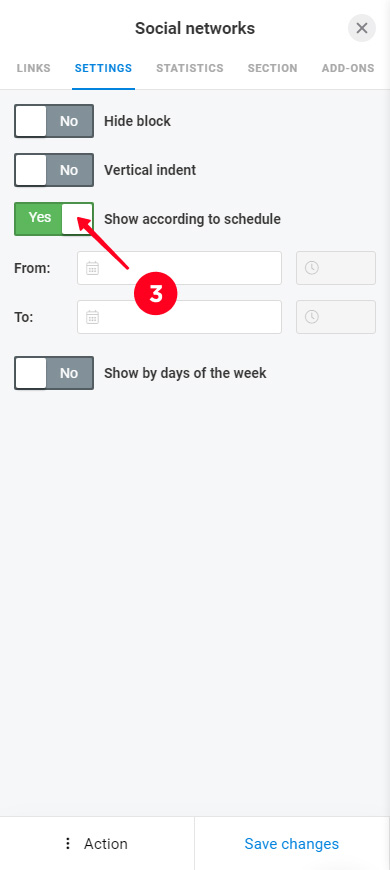Go to the Section tab
Viewport: 390px width, 870px height.
click(x=272, y=68)
